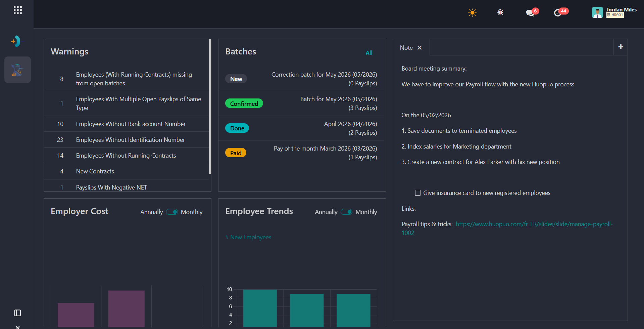The width and height of the screenshot is (644, 329).
Task: Toggle Employer Cost Annually/Monthly switch
Action: click(x=172, y=212)
